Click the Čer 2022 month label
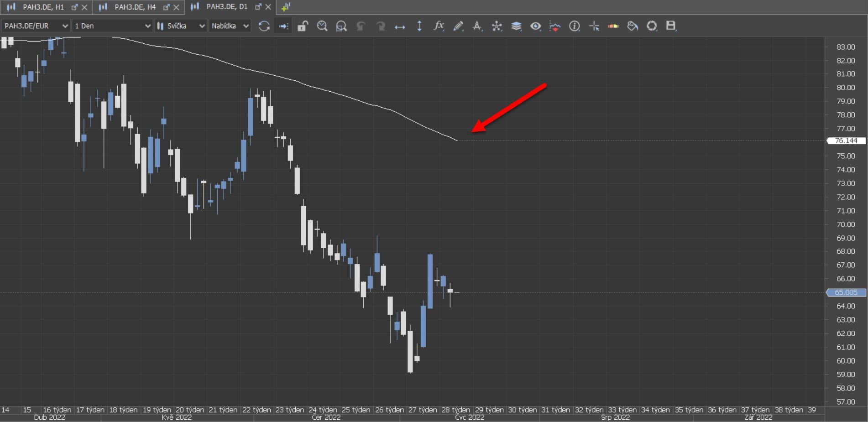The image size is (868, 422). coord(326,417)
